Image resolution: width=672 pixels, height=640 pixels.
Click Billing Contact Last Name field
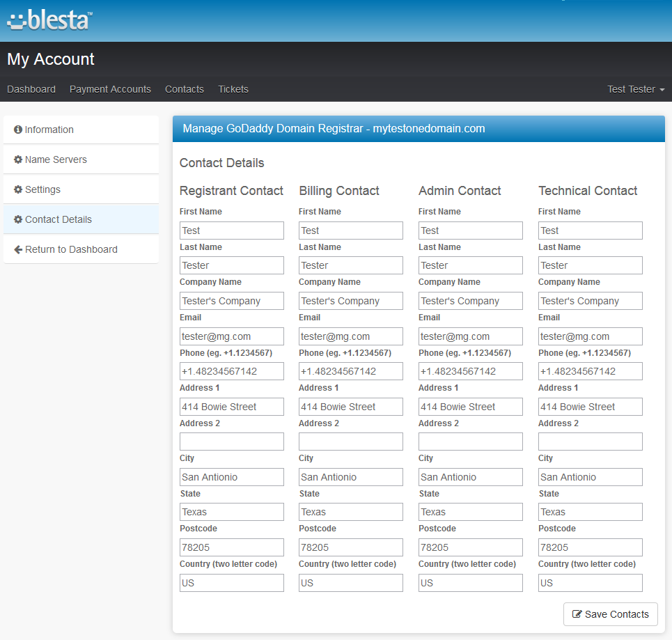tap(351, 265)
